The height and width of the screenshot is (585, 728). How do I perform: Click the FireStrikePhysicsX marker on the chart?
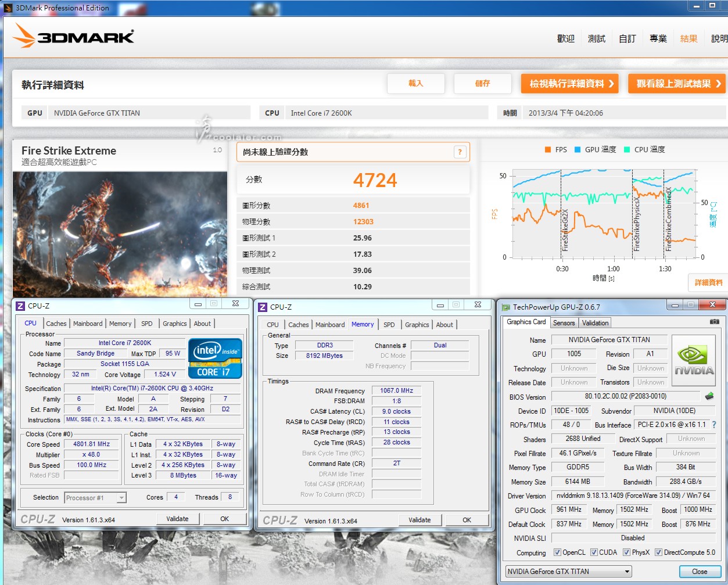(637, 224)
